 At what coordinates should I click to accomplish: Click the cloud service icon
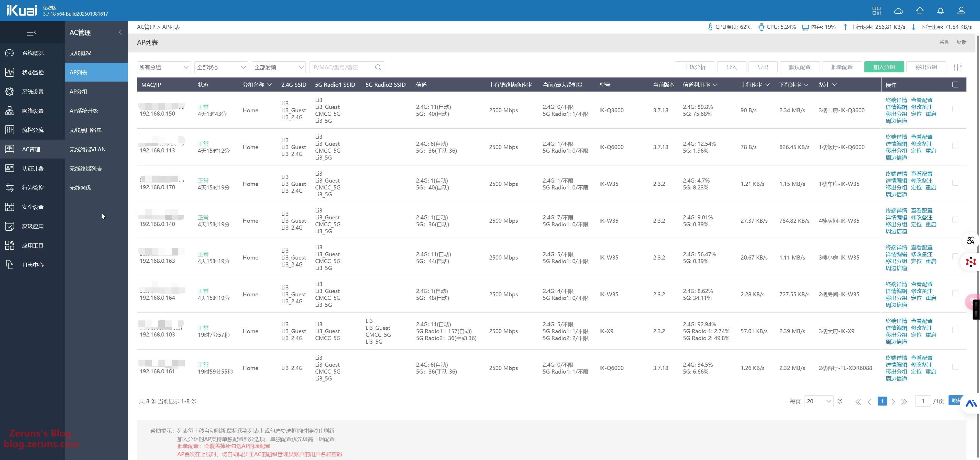(898, 11)
